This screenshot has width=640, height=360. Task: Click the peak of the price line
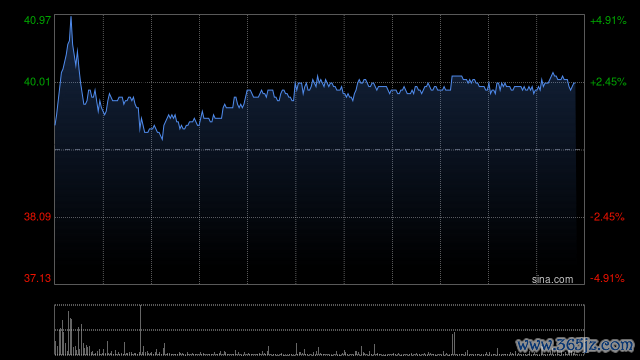point(71,18)
